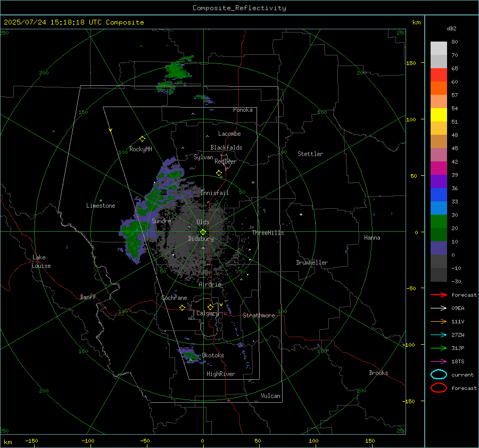479x448 pixels.
Task: Click the Okotoks town label
Action: click(x=213, y=355)
